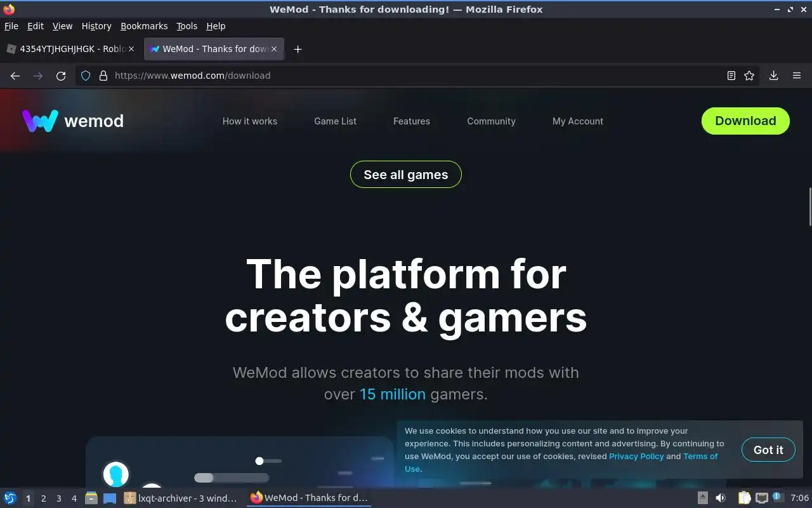Open the Community nav link
Screen dimensions: 812x508
[492, 121]
